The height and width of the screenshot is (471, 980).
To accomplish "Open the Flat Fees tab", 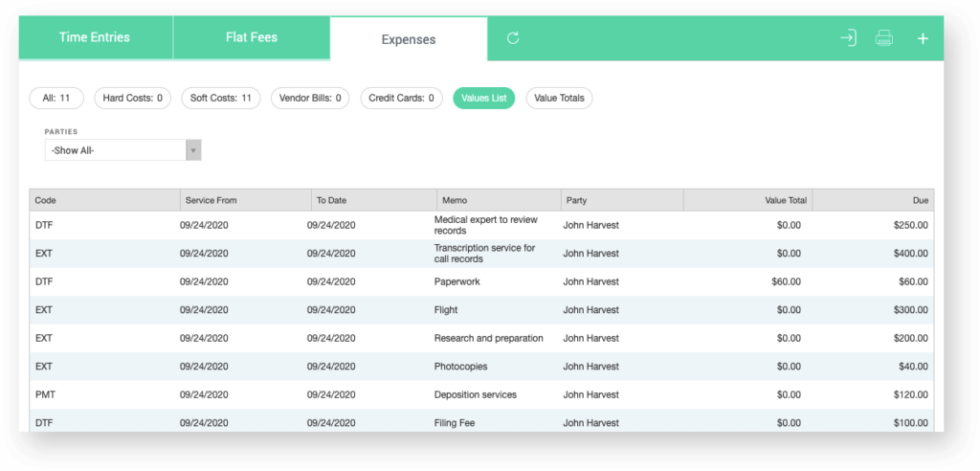I will tap(252, 37).
